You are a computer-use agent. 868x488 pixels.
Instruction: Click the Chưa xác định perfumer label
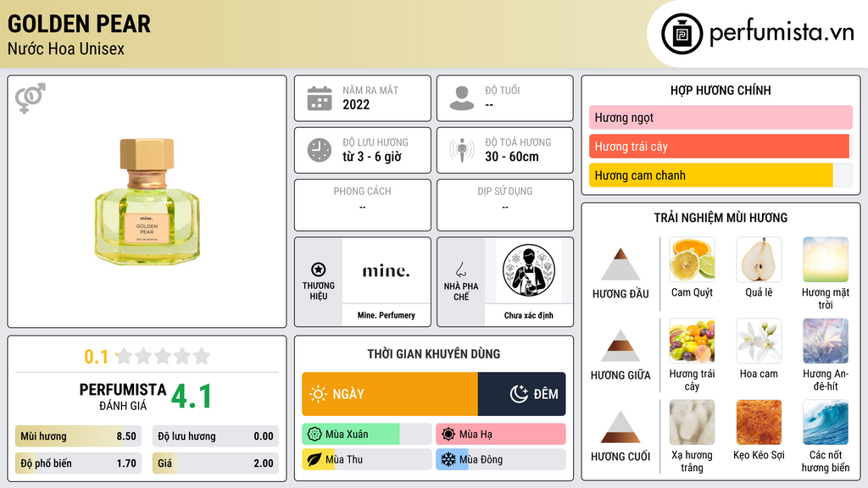(529, 315)
